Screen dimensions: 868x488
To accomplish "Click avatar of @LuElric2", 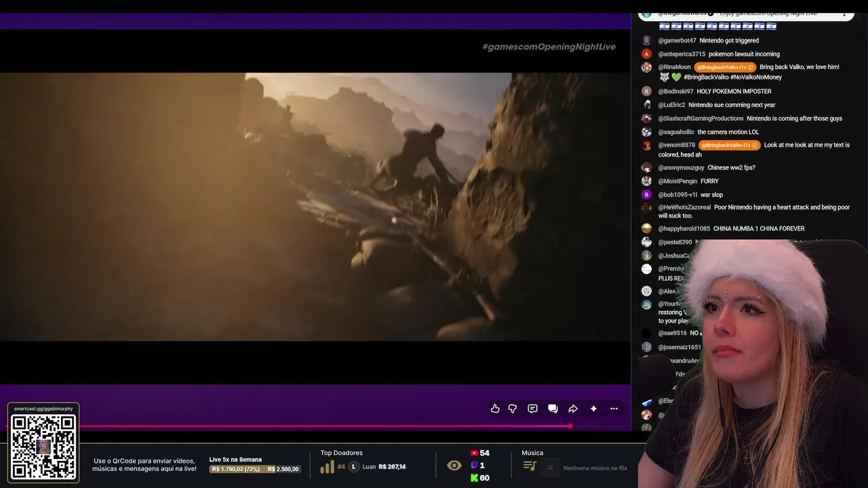I will pos(646,105).
